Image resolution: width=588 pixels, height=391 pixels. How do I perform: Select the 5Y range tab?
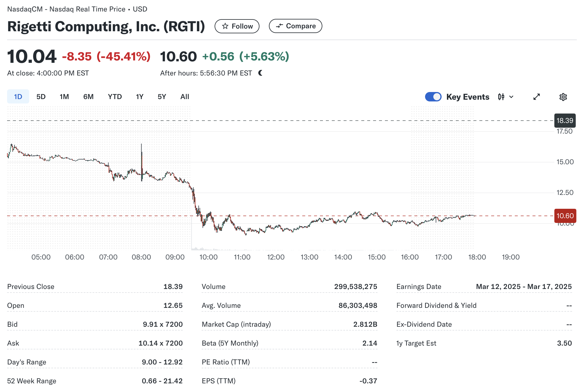click(162, 97)
